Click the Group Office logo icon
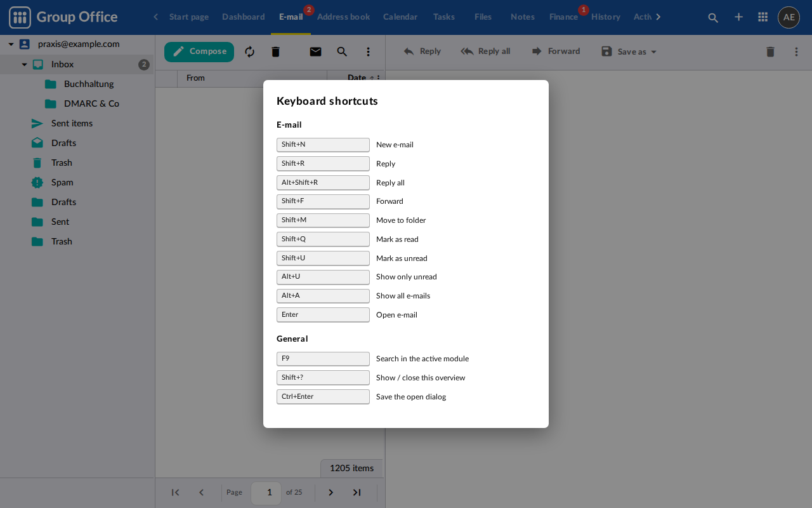This screenshot has height=508, width=812. point(20,17)
